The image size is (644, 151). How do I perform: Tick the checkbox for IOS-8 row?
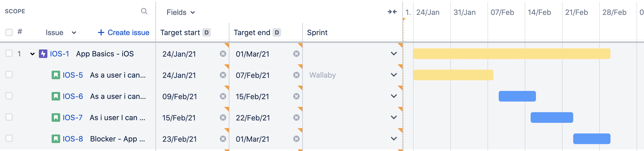pos(9,138)
